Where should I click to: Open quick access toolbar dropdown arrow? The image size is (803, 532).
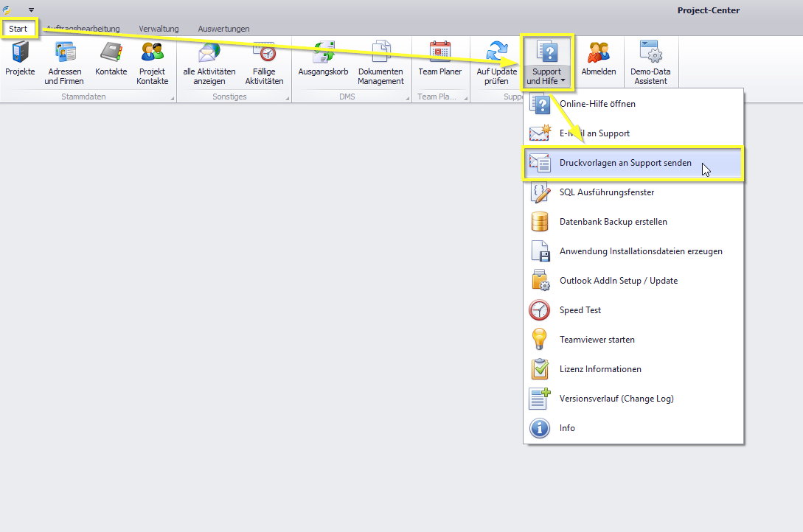point(31,10)
